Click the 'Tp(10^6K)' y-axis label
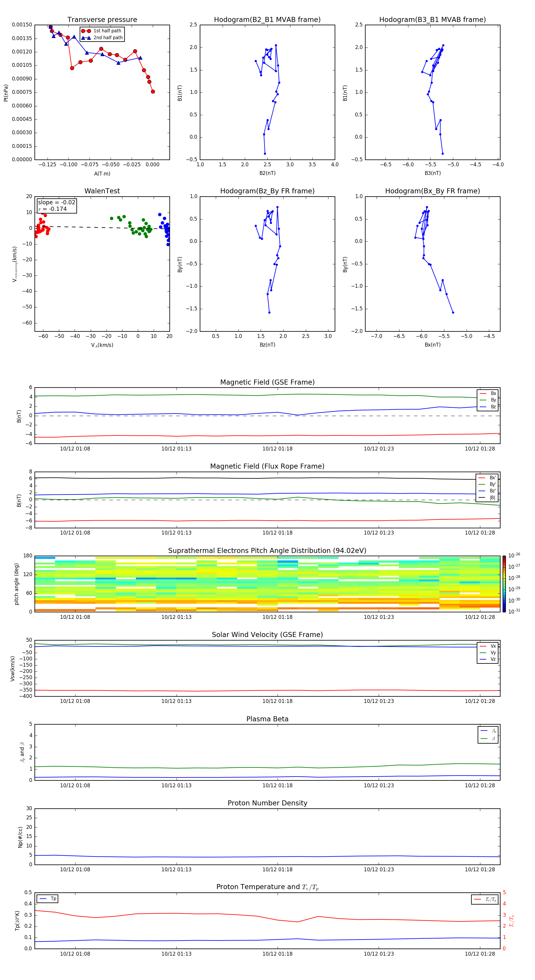Screen dimensions: 535x980 (17, 921)
